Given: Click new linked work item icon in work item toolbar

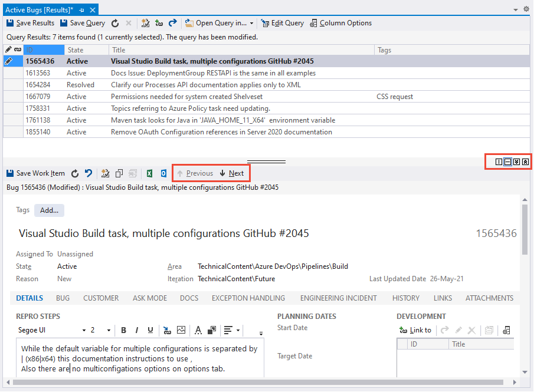Looking at the screenshot, I should 105,173.
